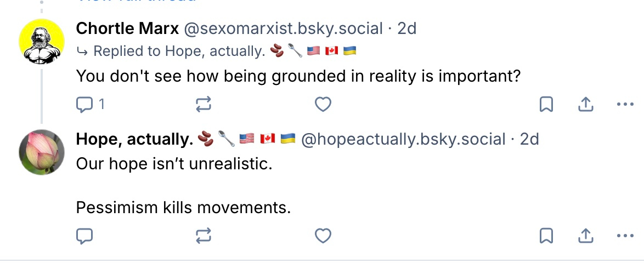The width and height of the screenshot is (644, 263).
Task: Like the 'Pessimism kills movements' post
Action: [x=323, y=236]
